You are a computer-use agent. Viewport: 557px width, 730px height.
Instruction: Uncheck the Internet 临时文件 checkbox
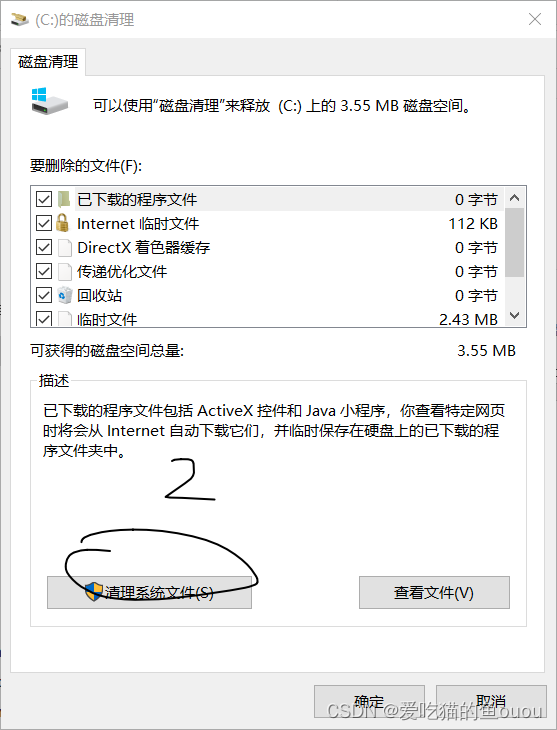pos(44,223)
